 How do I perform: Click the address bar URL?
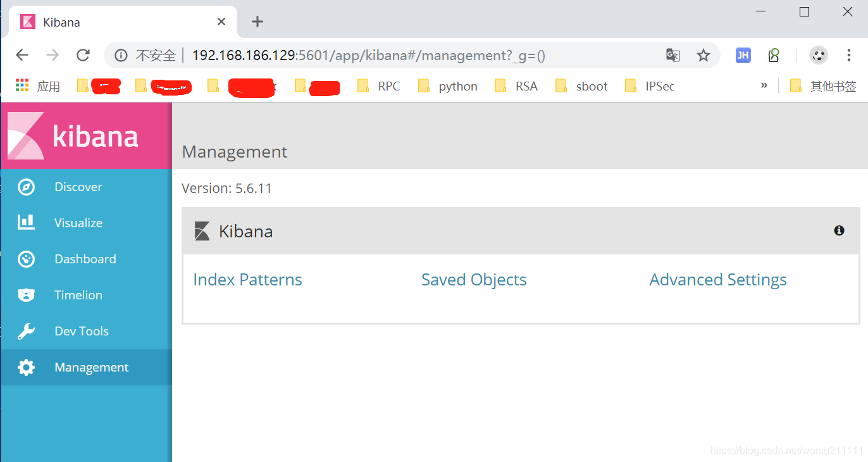tap(368, 56)
